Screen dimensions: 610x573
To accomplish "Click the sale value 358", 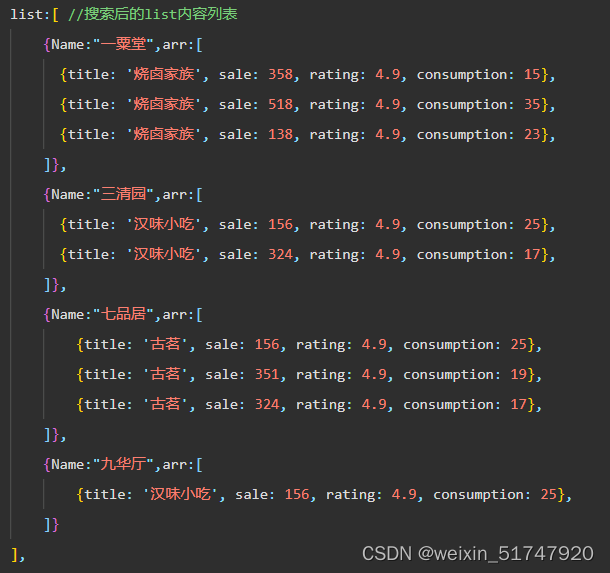I will (x=280, y=74).
